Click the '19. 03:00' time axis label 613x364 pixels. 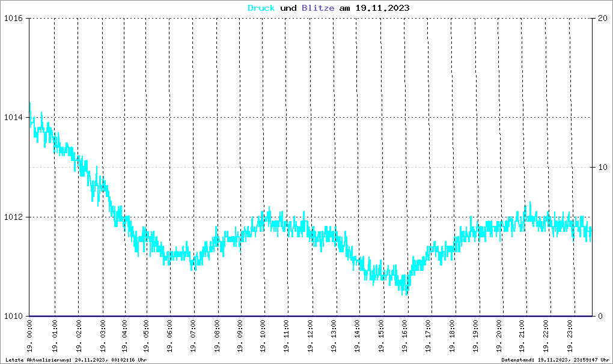click(103, 336)
